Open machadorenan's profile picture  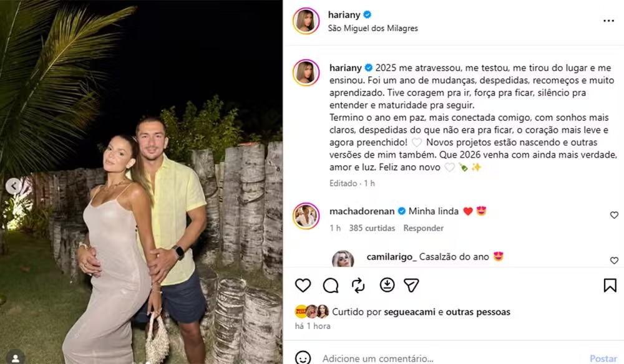pyautogui.click(x=306, y=216)
